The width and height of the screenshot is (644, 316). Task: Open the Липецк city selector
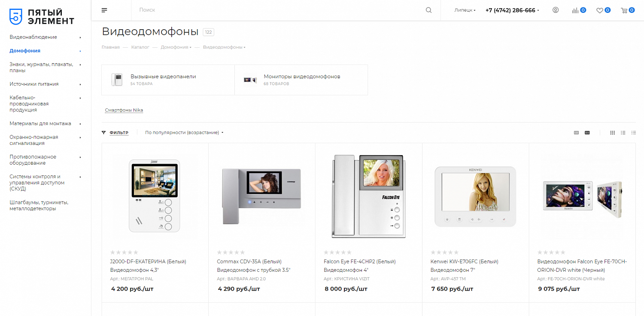465,10
